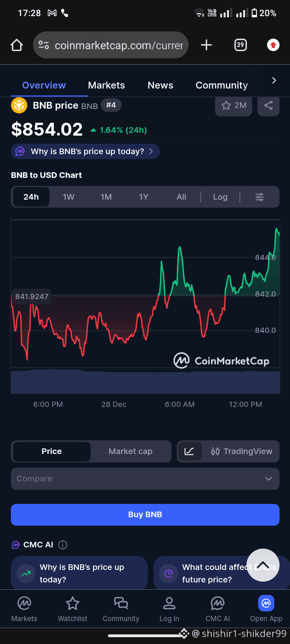Tap the scroll-to-top arrow button

tap(263, 565)
